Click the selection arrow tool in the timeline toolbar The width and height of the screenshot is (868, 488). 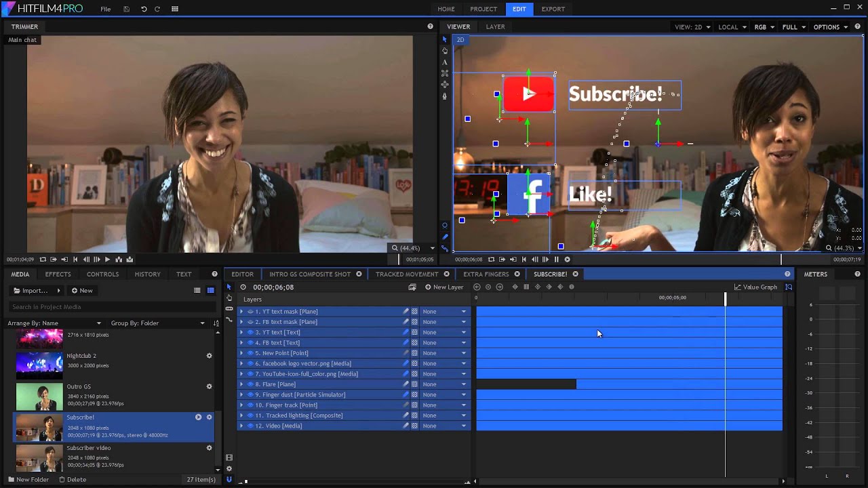tap(229, 287)
